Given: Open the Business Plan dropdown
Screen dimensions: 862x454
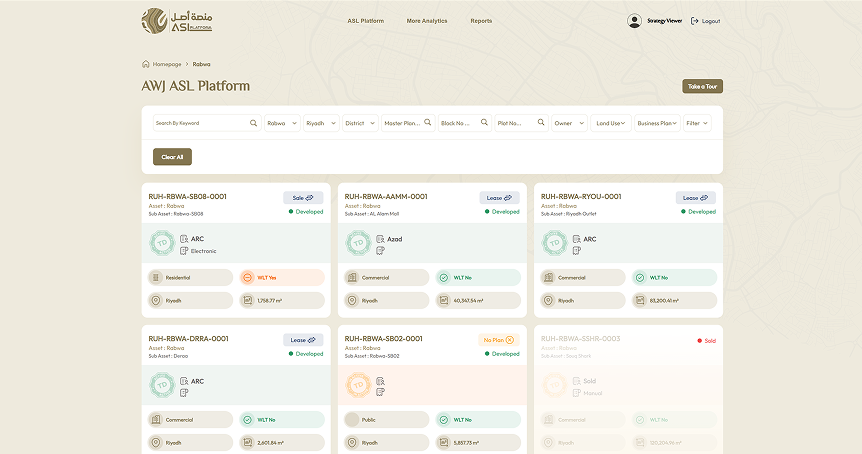Looking at the screenshot, I should click(x=657, y=123).
